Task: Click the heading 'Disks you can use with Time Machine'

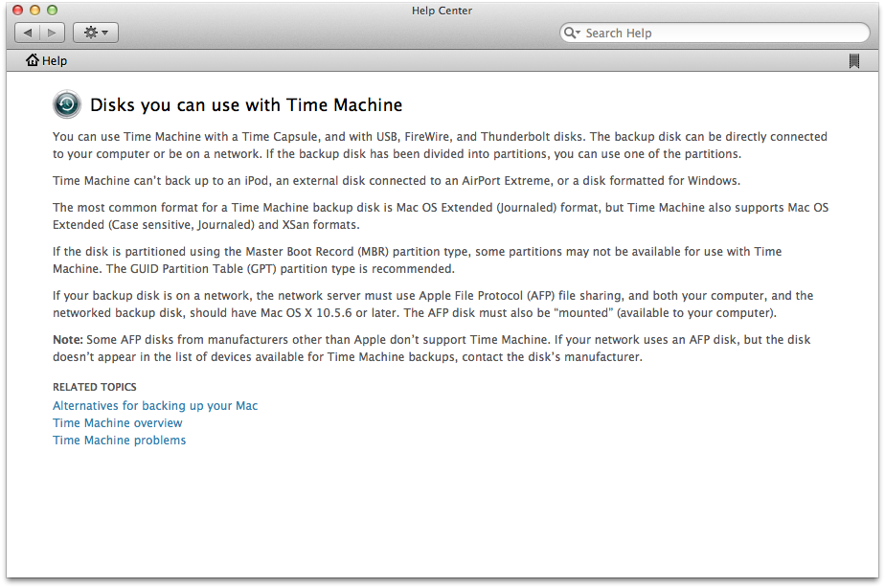Action: click(x=246, y=105)
